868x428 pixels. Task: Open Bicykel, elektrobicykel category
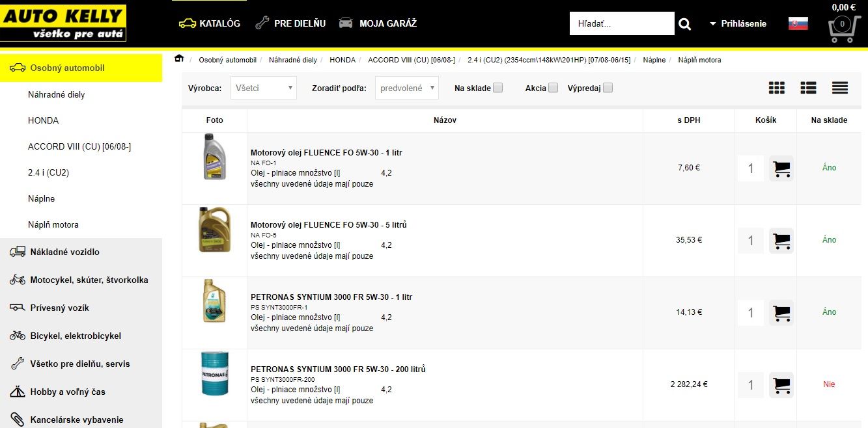(81, 336)
